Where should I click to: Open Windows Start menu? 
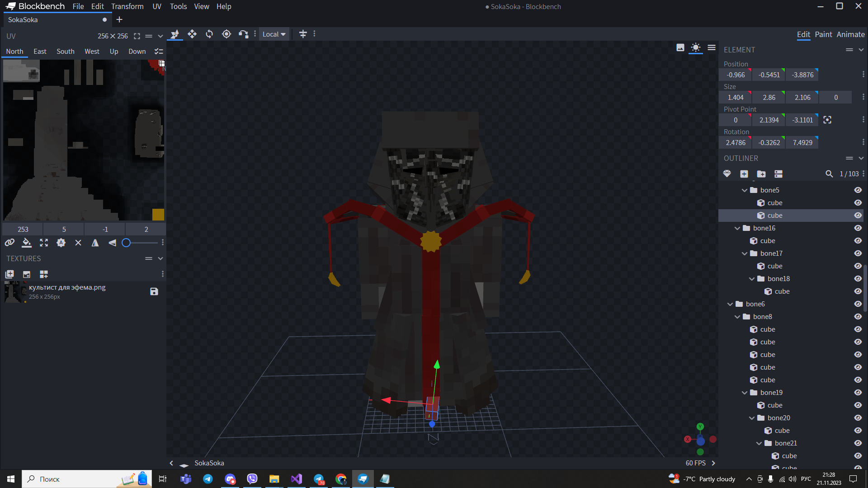[x=11, y=479]
